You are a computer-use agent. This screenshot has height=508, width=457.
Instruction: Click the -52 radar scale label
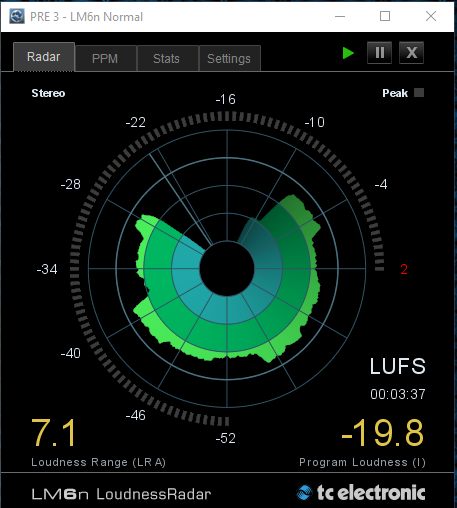click(x=226, y=438)
